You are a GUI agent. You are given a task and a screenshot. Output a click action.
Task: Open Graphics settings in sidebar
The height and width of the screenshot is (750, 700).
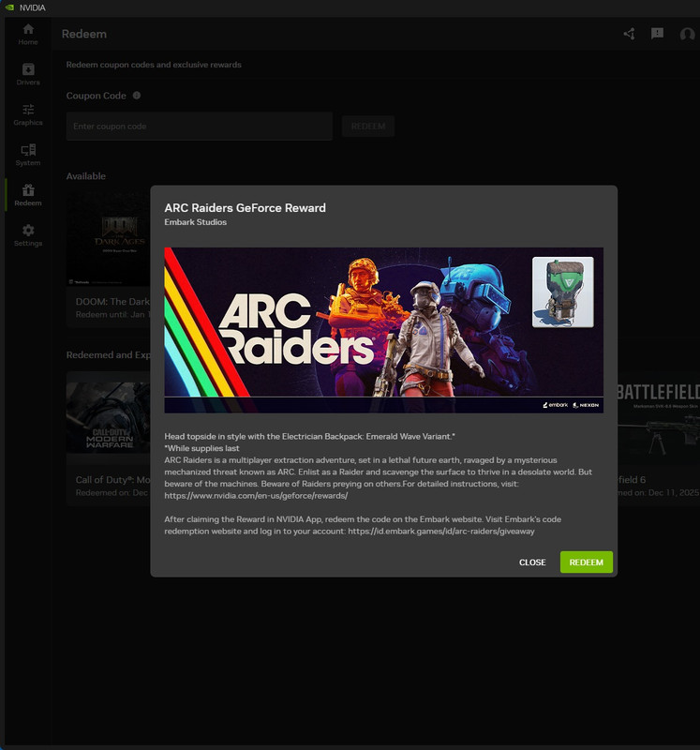point(28,114)
